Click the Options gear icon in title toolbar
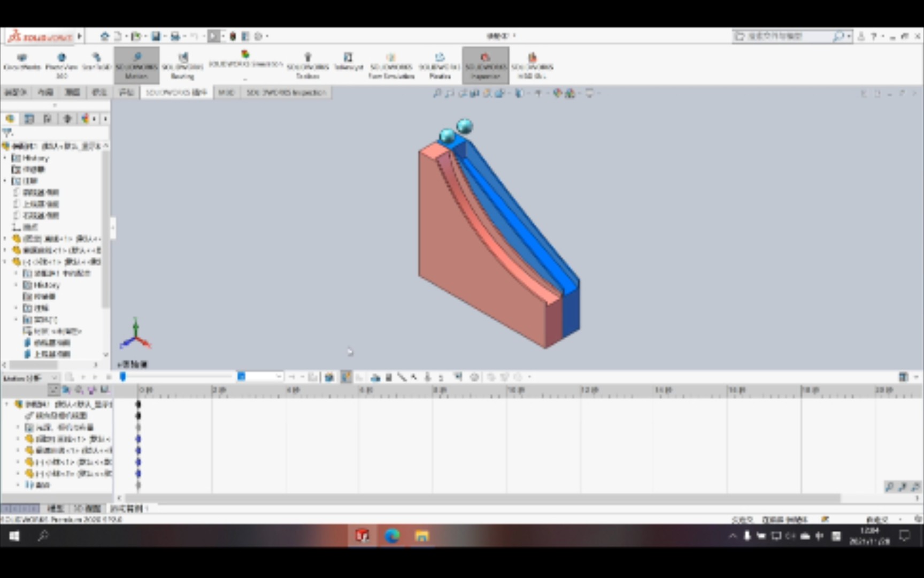This screenshot has width=924, height=578. (258, 36)
